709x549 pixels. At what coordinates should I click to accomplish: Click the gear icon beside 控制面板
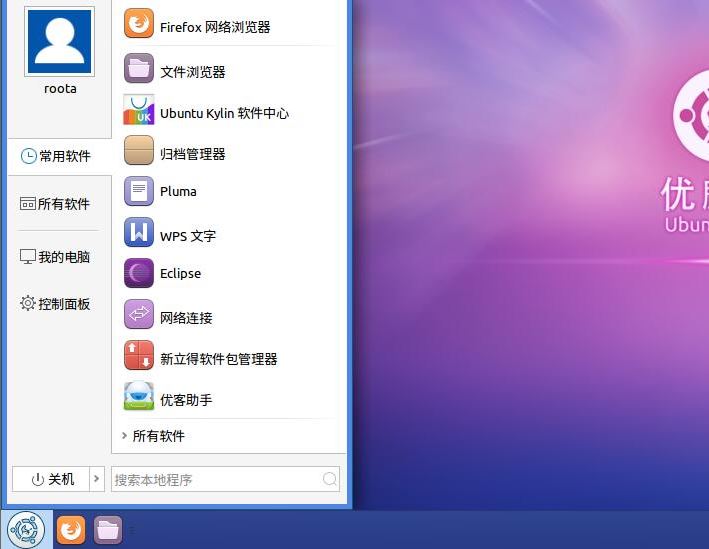(x=28, y=303)
